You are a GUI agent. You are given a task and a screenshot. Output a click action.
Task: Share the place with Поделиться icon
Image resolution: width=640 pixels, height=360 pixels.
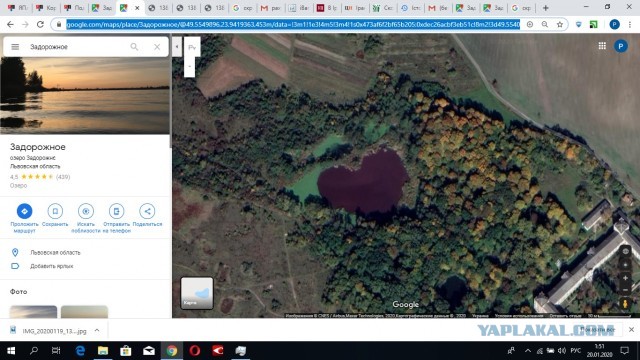click(x=147, y=211)
